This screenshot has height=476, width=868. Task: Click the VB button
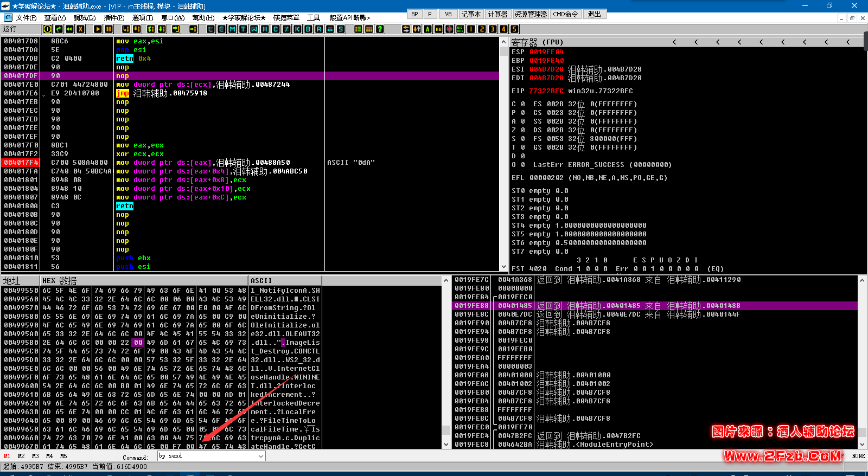(x=448, y=14)
